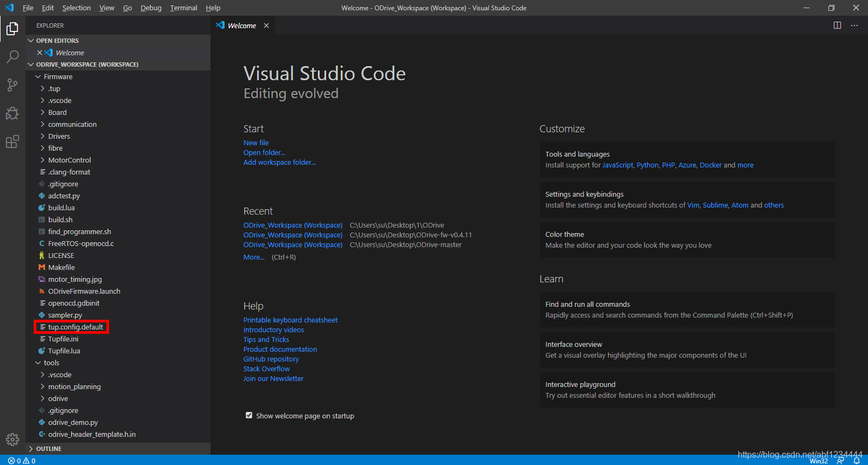Click the errors count icon in status bar
868x465 pixels.
(x=11, y=461)
